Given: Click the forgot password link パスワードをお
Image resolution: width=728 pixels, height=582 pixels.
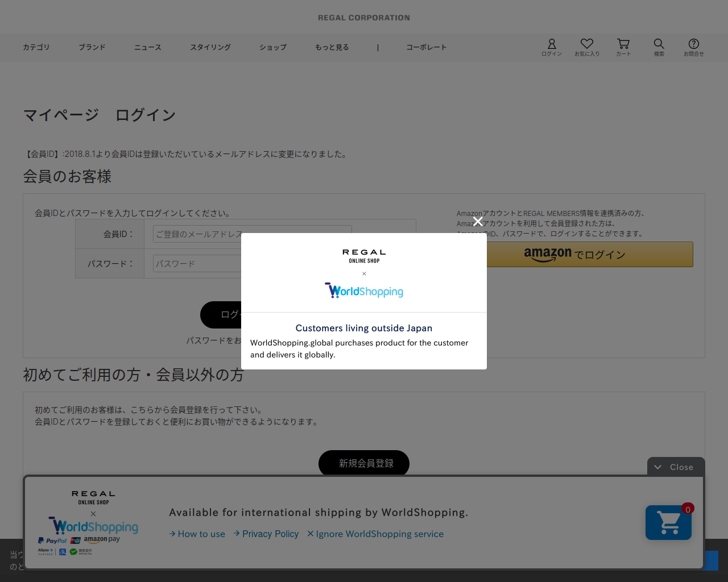Looking at the screenshot, I should (x=214, y=340).
